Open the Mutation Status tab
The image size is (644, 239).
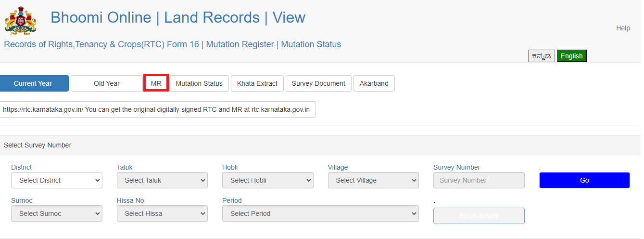point(199,83)
